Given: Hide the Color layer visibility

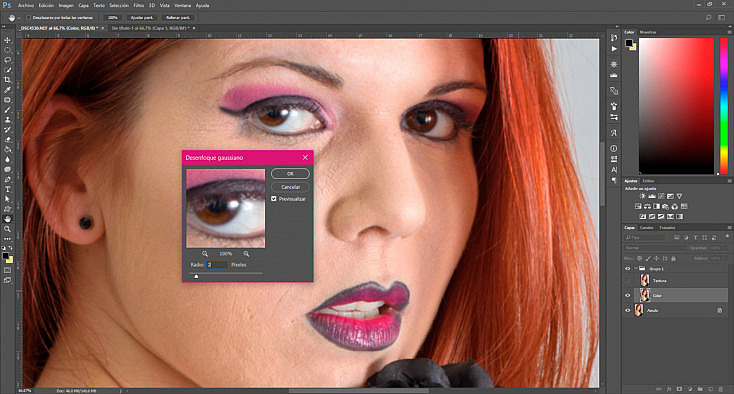Looking at the screenshot, I should tap(628, 295).
